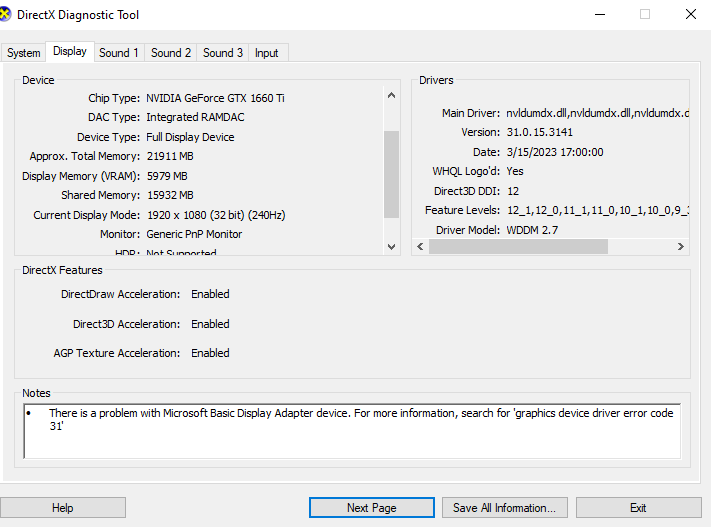This screenshot has height=527, width=711.
Task: Click display mode '1920 x 1080 (32 bit) (240Hz)'
Action: (216, 215)
